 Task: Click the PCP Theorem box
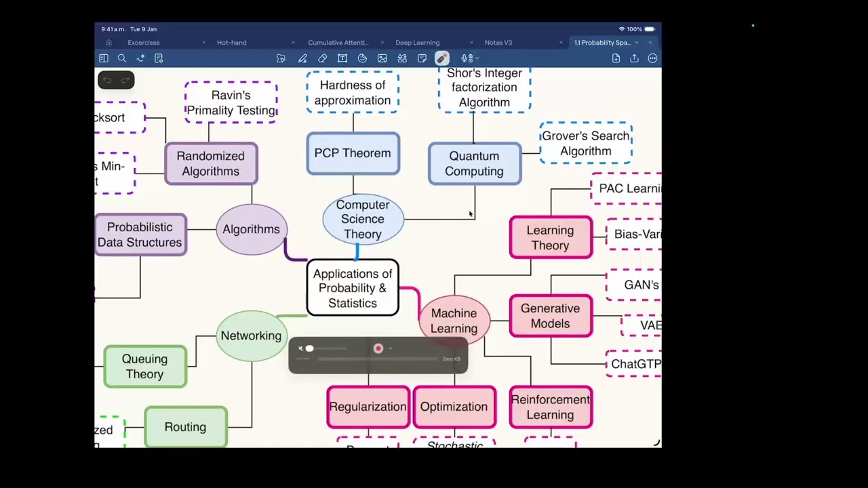click(353, 153)
